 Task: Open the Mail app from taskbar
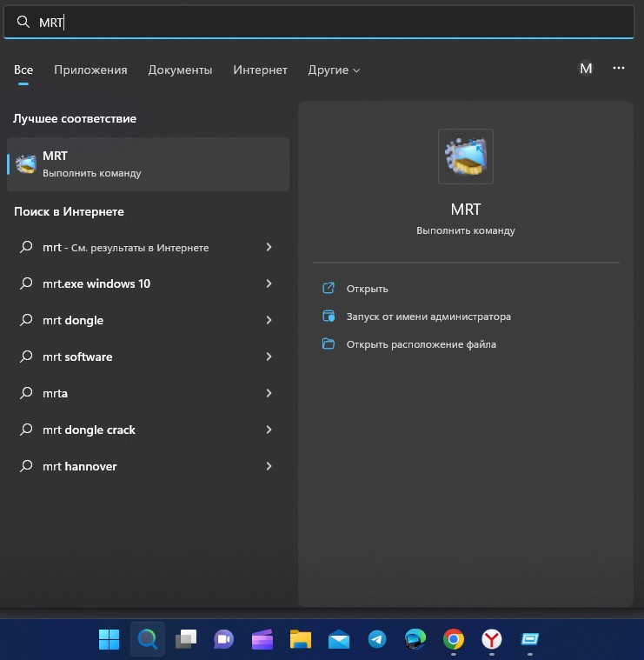point(339,640)
